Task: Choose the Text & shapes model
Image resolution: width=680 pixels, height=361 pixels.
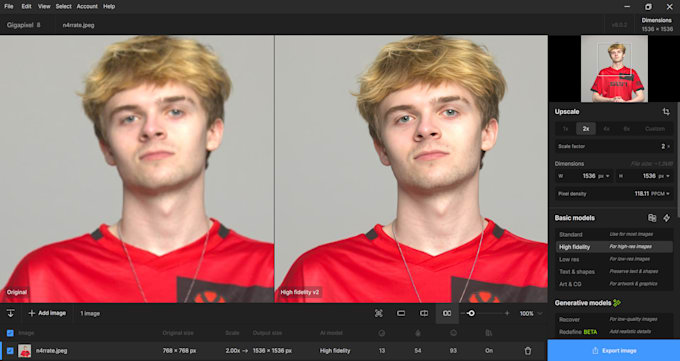Action: click(x=614, y=272)
